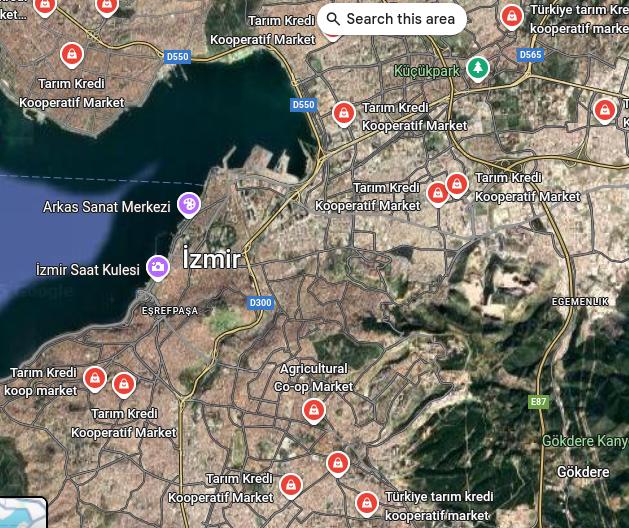Click the magnifier icon in Search this area

(x=334, y=19)
